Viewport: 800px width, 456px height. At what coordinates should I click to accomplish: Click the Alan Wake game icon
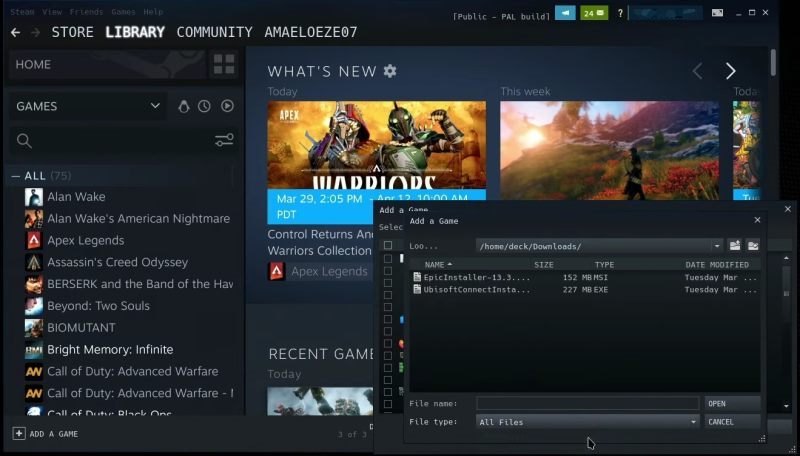pos(34,197)
